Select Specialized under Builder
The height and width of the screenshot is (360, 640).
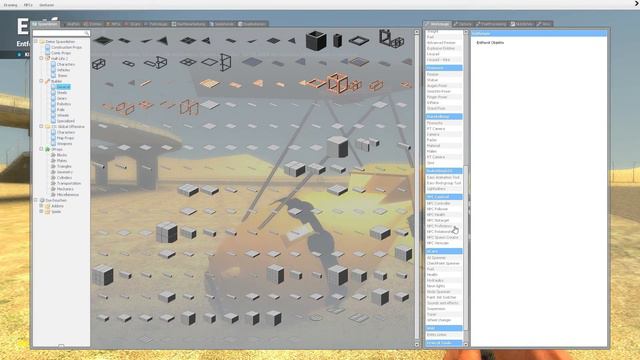point(66,121)
